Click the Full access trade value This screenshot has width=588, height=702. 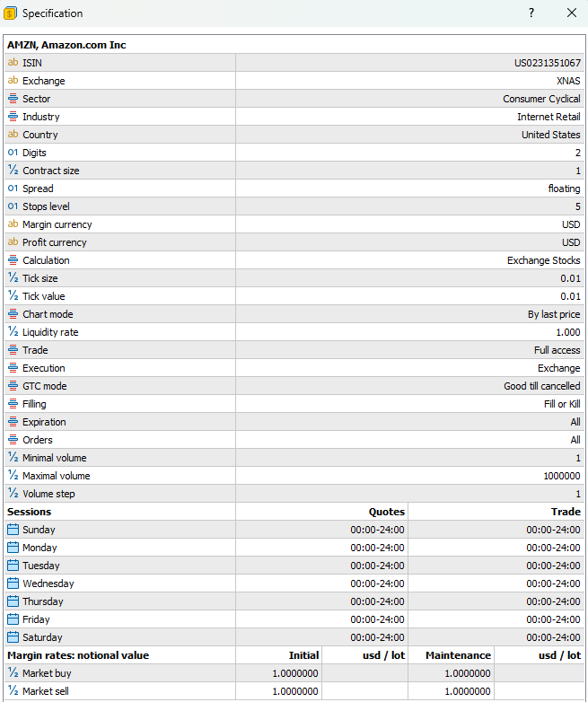pos(557,350)
